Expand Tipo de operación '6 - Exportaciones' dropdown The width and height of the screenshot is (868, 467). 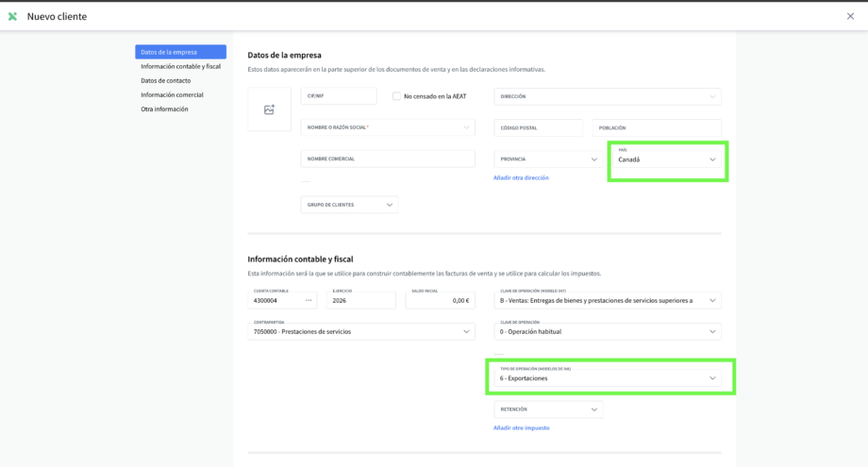click(x=712, y=378)
